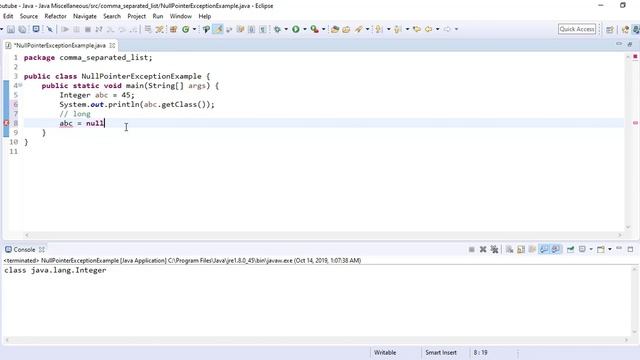The image size is (640, 360).
Task: Click the New Java Package icon
Action: click(173, 29)
